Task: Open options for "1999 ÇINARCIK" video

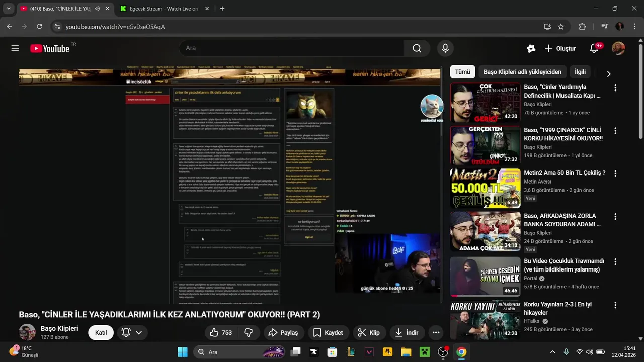Action: (615, 131)
